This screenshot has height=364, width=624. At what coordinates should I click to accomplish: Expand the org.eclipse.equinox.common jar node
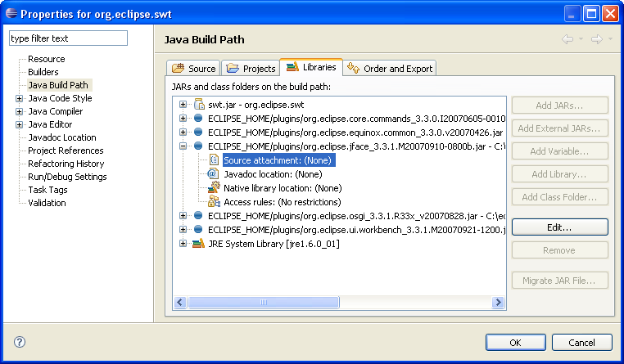click(183, 132)
